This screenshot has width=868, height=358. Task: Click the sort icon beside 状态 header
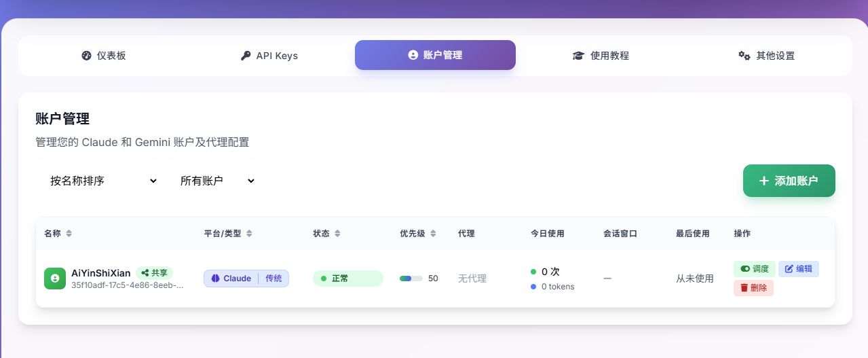337,234
